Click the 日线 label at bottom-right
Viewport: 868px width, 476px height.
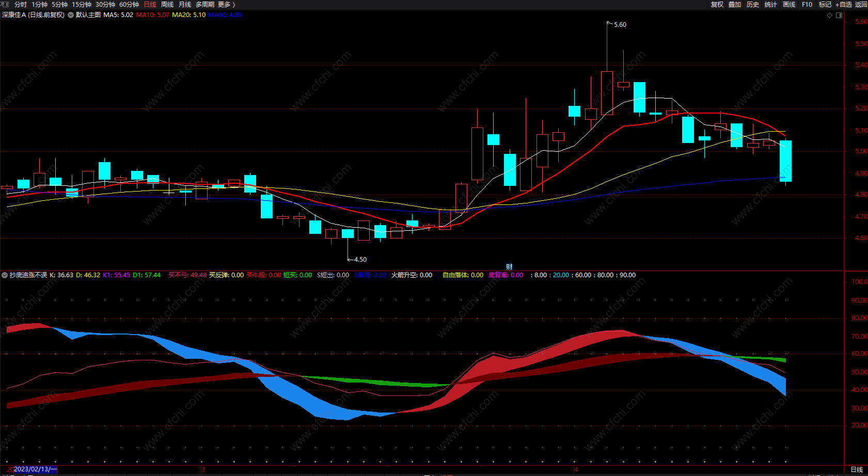click(857, 469)
